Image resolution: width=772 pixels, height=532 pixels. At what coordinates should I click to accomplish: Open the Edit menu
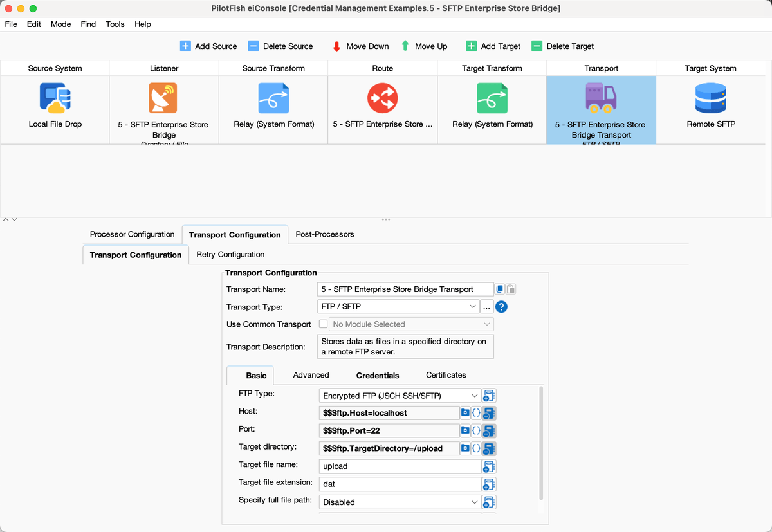click(34, 24)
